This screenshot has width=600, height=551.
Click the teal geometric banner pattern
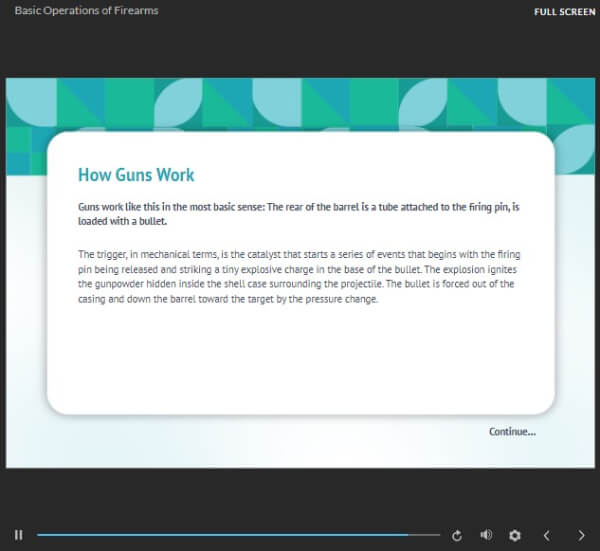[x=300, y=103]
